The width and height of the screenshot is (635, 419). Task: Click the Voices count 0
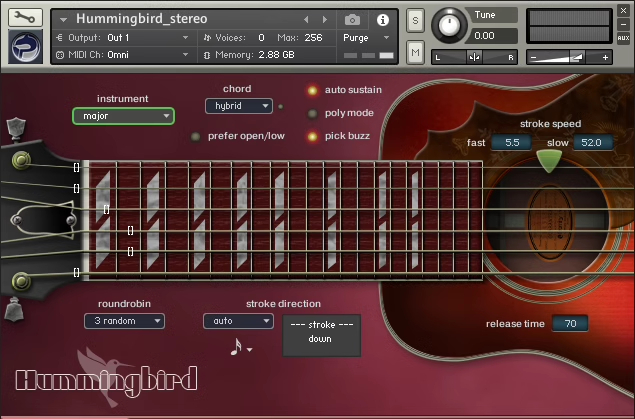(261, 38)
